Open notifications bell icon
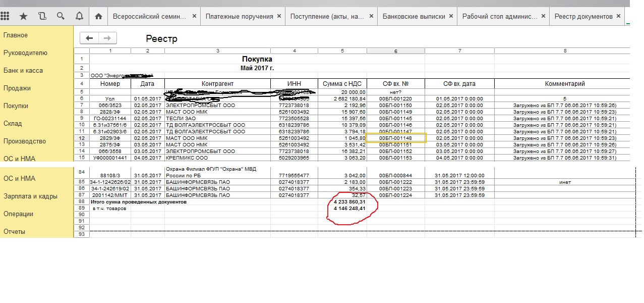 pyautogui.click(x=79, y=16)
